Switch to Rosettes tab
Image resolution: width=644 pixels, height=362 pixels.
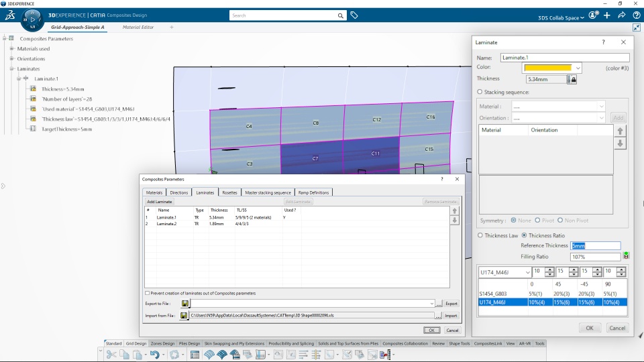[229, 192]
